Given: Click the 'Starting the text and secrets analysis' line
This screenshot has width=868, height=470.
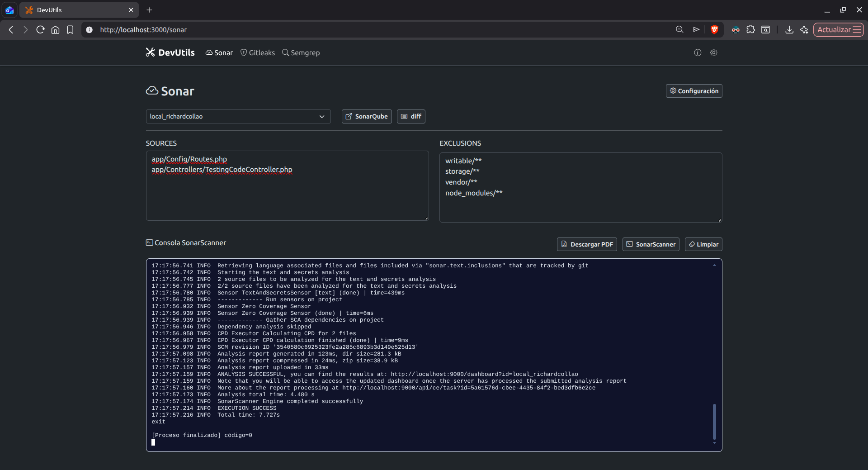Looking at the screenshot, I should (x=250, y=272).
